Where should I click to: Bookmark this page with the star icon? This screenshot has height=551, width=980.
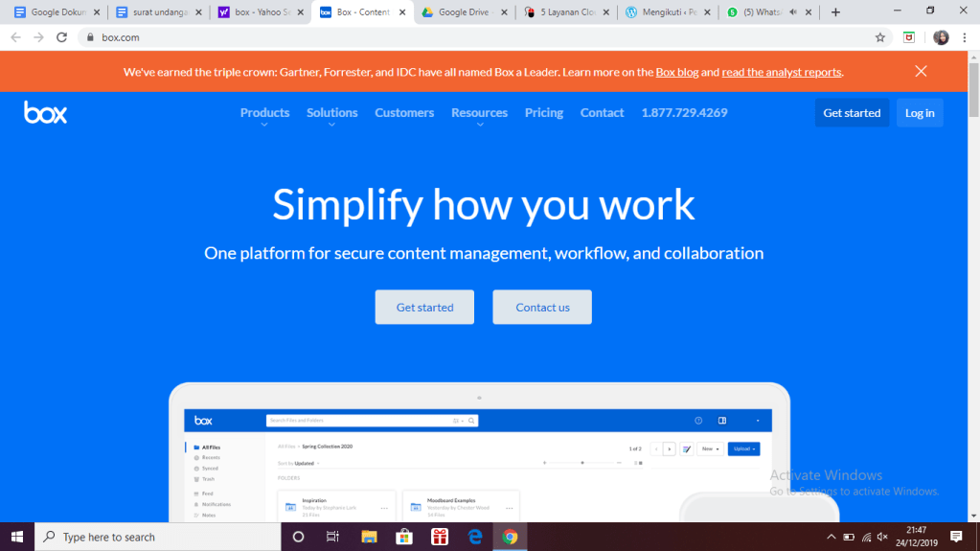pos(879,37)
